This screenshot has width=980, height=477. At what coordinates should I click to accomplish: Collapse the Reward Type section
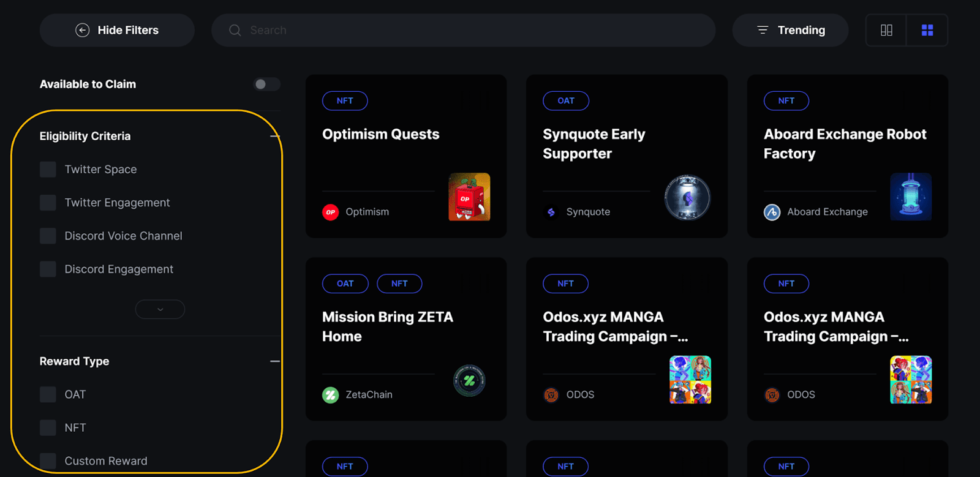click(275, 361)
